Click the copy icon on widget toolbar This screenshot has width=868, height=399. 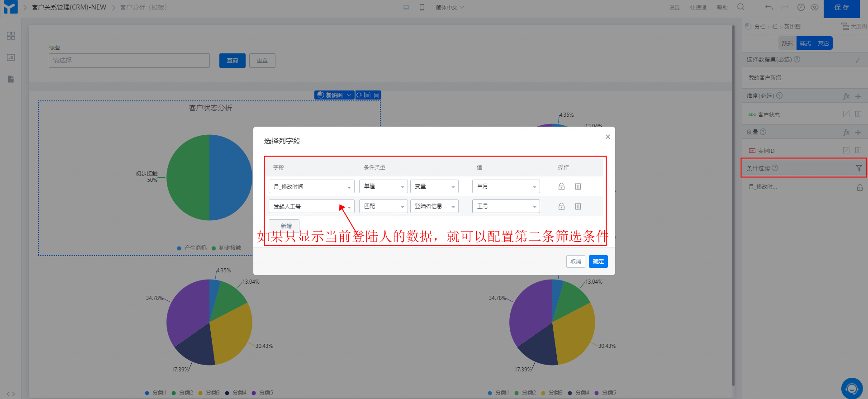tap(368, 95)
